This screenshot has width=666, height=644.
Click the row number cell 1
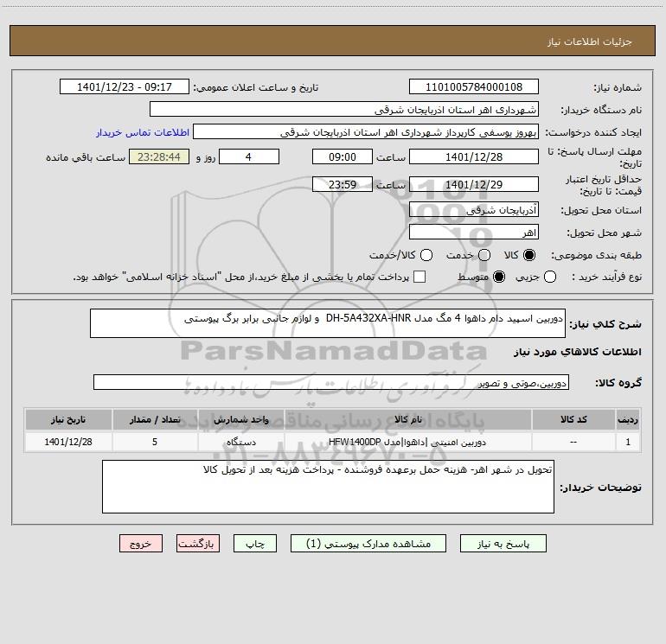628,442
